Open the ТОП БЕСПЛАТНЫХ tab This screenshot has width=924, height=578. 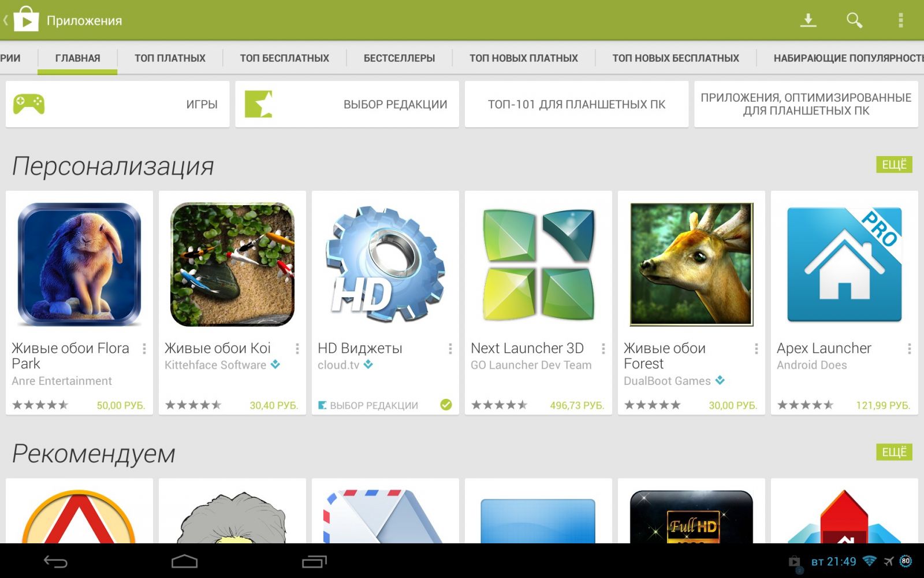coord(284,58)
